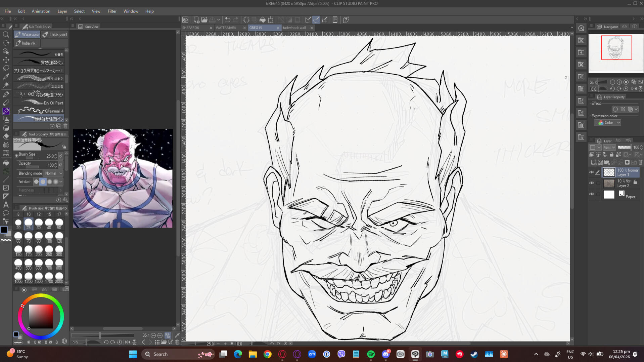The image size is (644, 362).
Task: Hide Layer 1 using its eye icon
Action: 592,172
